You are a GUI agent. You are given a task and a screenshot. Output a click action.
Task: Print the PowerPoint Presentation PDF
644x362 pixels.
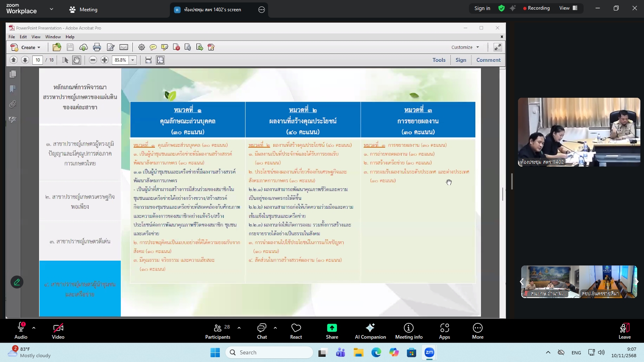[x=97, y=47]
